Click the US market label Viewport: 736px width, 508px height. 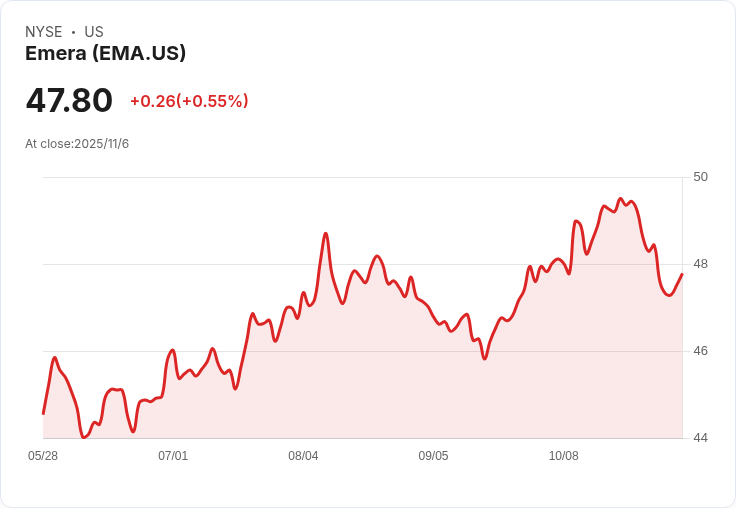pyautogui.click(x=94, y=32)
